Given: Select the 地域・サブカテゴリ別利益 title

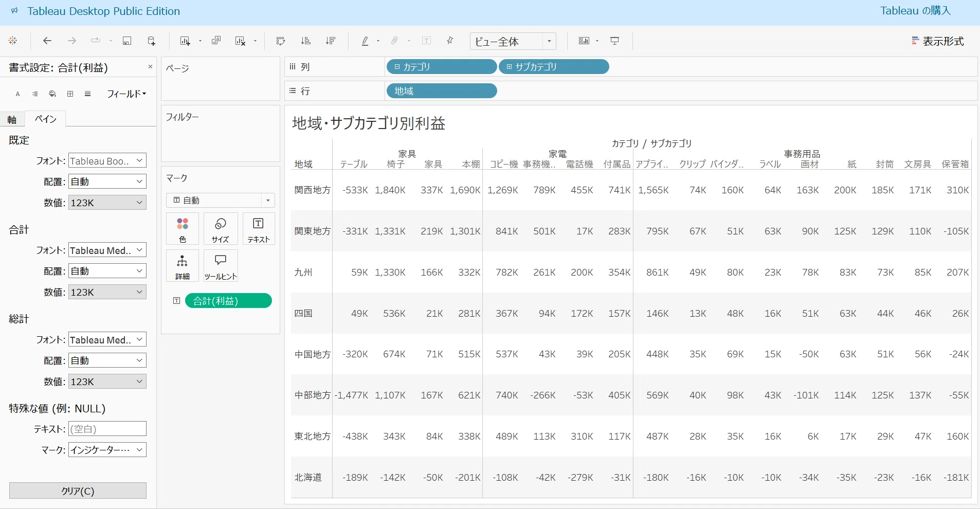Looking at the screenshot, I should point(369,123).
